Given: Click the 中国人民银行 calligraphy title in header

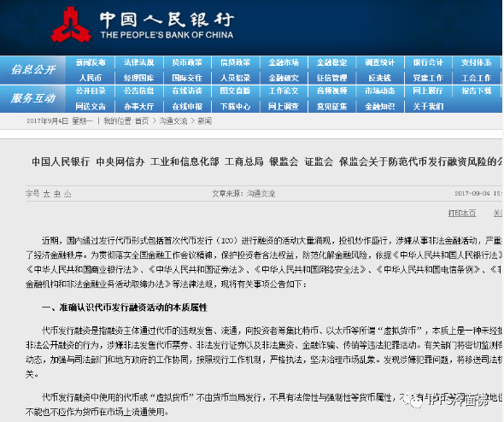Looking at the screenshot, I should pos(167,20).
